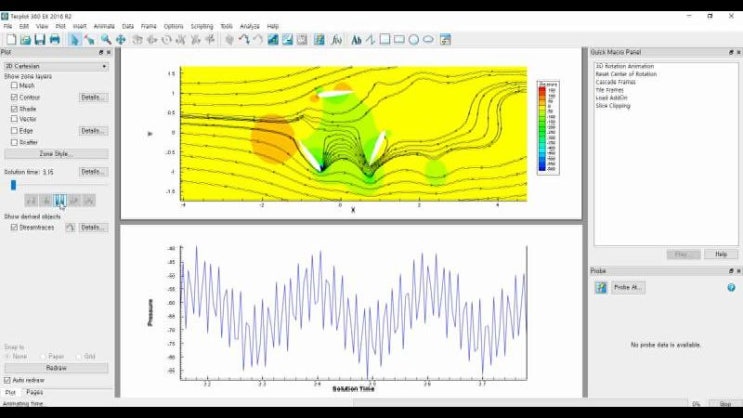The width and height of the screenshot is (743, 418).
Task: Switch to the Pages tab
Action: [x=35, y=392]
